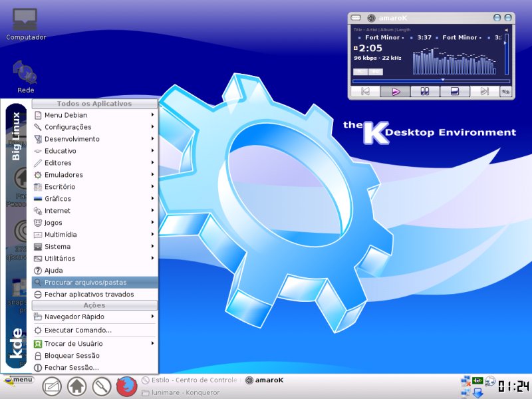The height and width of the screenshot is (399, 532).
Task: Click the lower network monitor tray icon
Action: (466, 392)
